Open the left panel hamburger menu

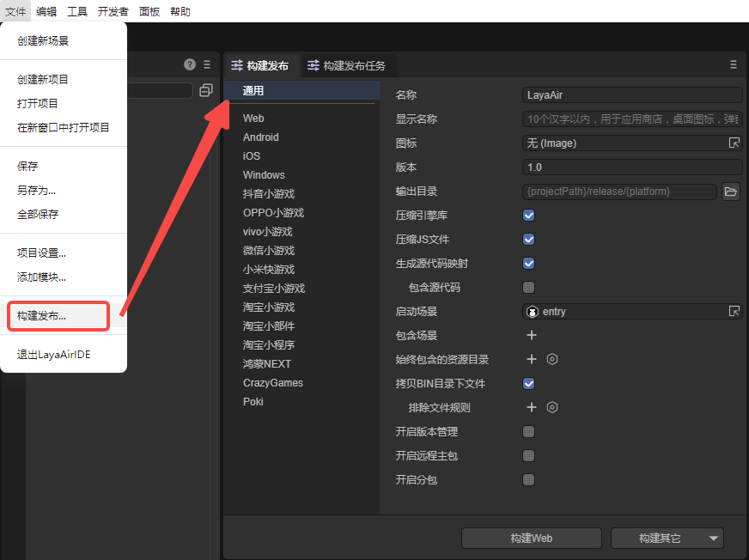[207, 64]
